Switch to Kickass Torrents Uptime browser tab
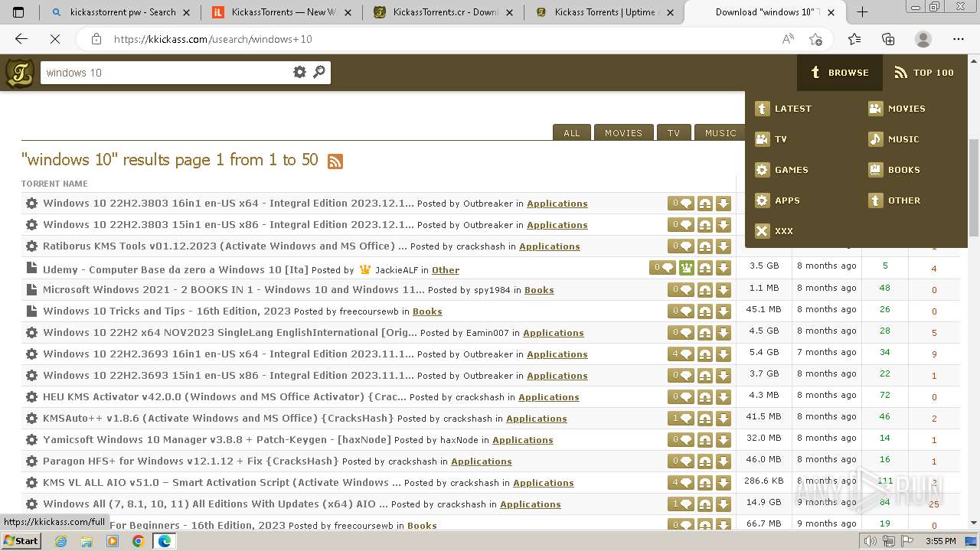This screenshot has height=551, width=980. click(x=605, y=12)
